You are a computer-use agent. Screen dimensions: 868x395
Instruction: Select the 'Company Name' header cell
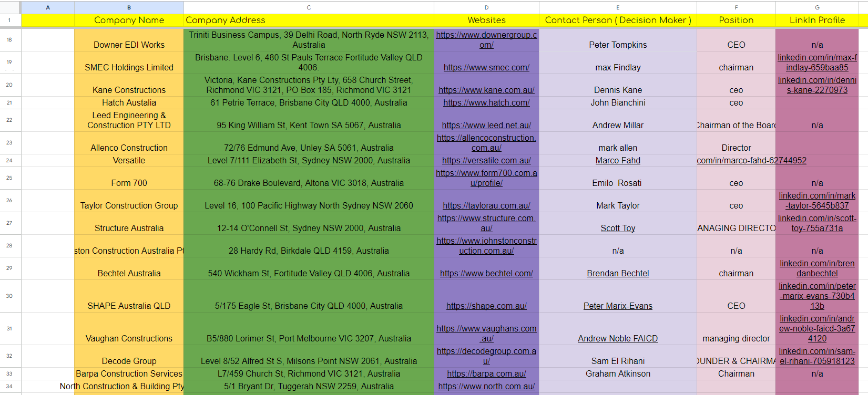129,20
